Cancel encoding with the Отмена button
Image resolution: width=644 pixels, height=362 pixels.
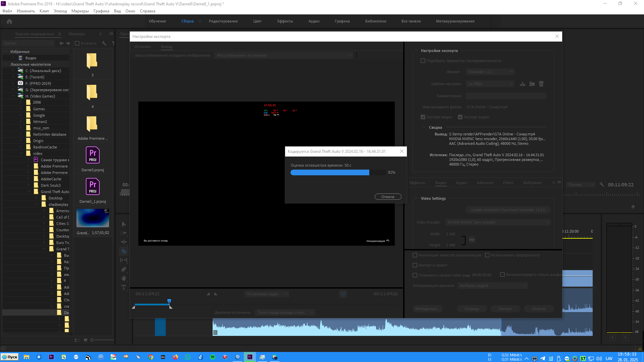[388, 197]
